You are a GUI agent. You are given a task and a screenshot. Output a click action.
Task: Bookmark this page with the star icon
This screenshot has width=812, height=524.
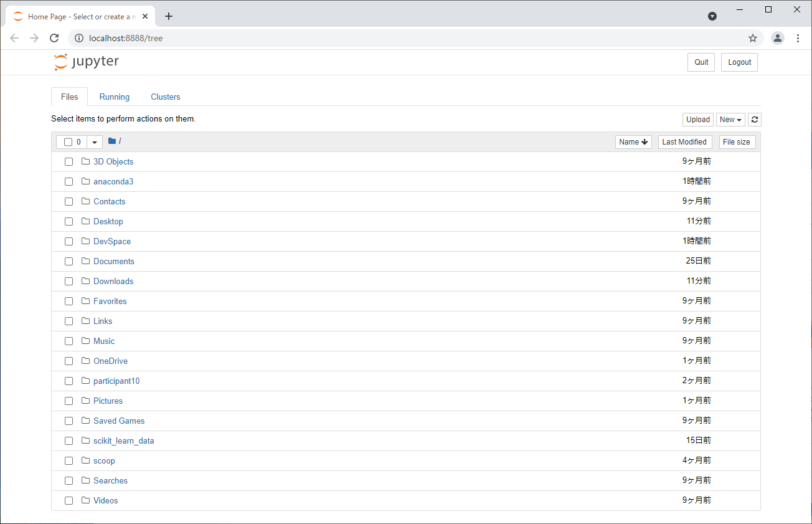[753, 38]
